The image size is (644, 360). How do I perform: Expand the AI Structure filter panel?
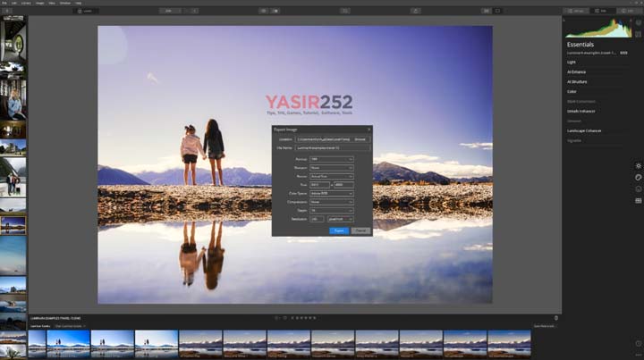click(577, 81)
